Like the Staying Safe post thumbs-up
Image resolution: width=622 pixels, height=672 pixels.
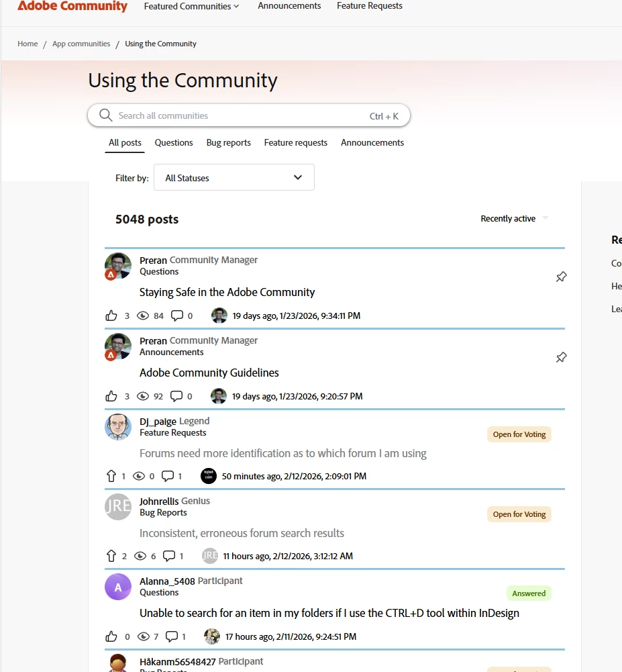(x=111, y=316)
